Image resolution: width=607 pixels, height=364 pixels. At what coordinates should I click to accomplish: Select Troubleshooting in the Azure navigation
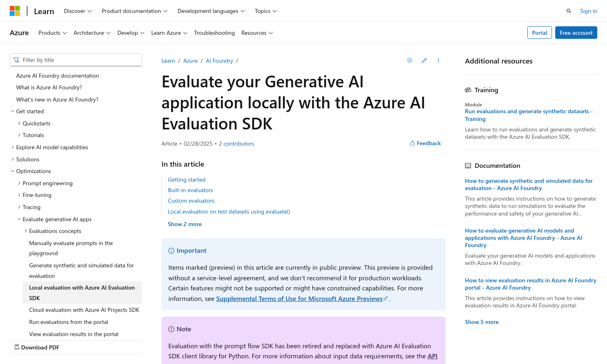tap(214, 33)
